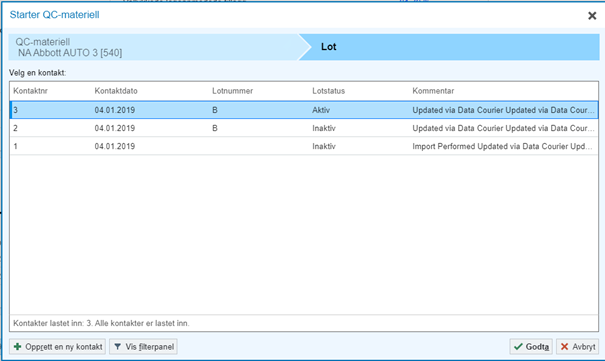The image size is (605, 361).
Task: Click date 04.01.2019 in contact 1 row
Action: [115, 147]
